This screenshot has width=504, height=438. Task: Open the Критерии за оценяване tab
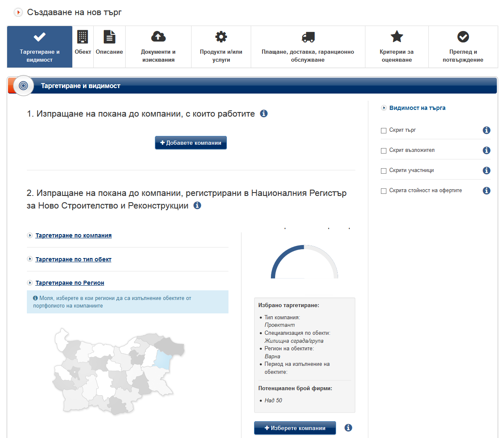pos(396,47)
